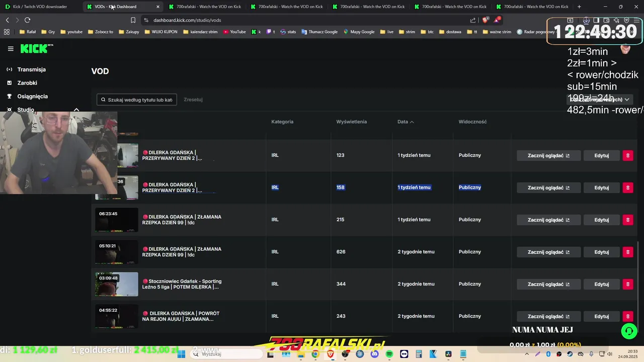The width and height of the screenshot is (644, 362).
Task: Delete the VOD with 123 views
Action: click(x=627, y=155)
